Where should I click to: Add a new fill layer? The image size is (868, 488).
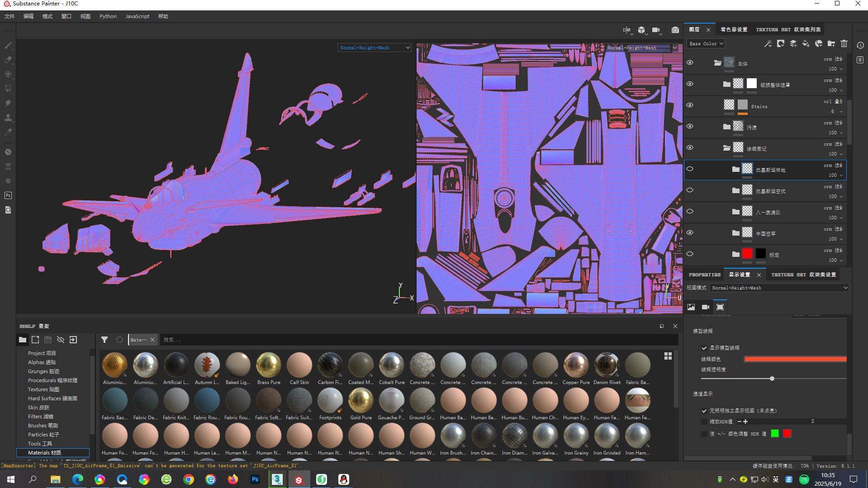(x=806, y=43)
